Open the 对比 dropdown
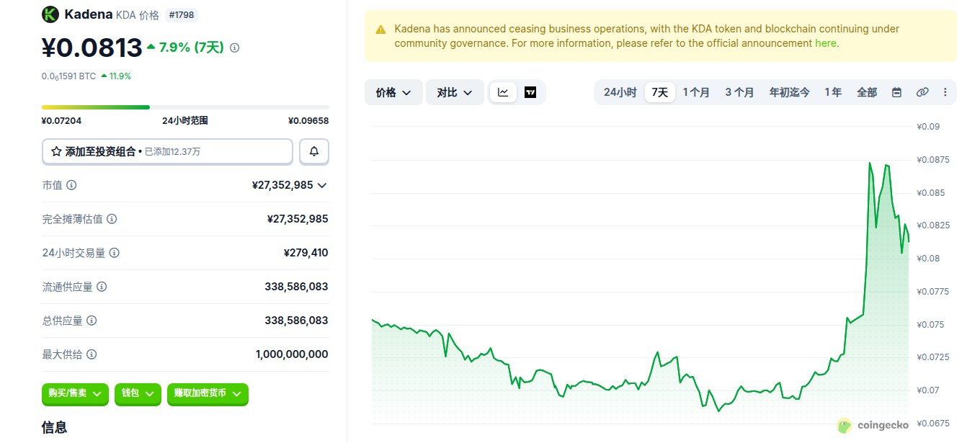The height and width of the screenshot is (443, 980). pyautogui.click(x=455, y=92)
